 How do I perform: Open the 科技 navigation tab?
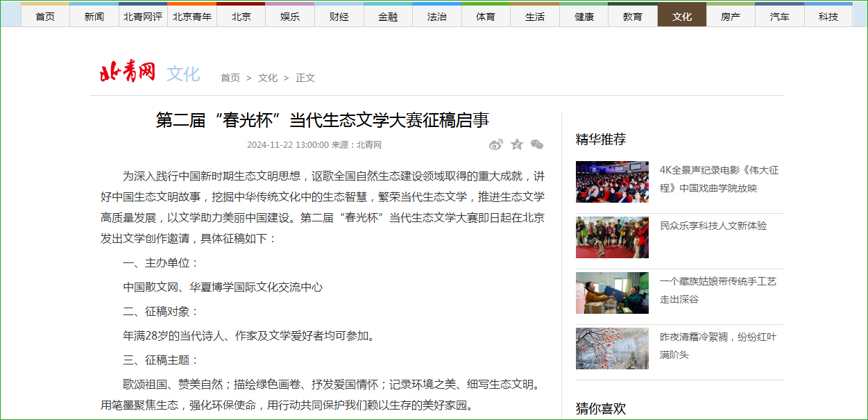point(828,15)
